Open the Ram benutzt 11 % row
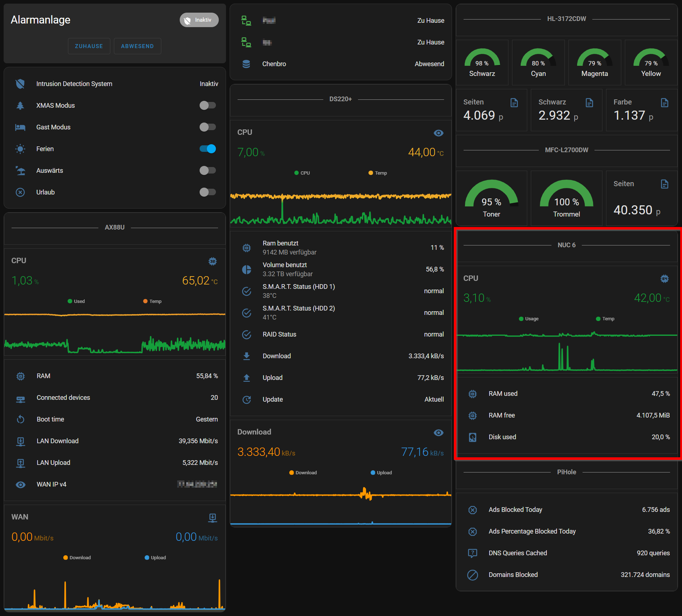Image resolution: width=682 pixels, height=616 pixels. click(341, 248)
